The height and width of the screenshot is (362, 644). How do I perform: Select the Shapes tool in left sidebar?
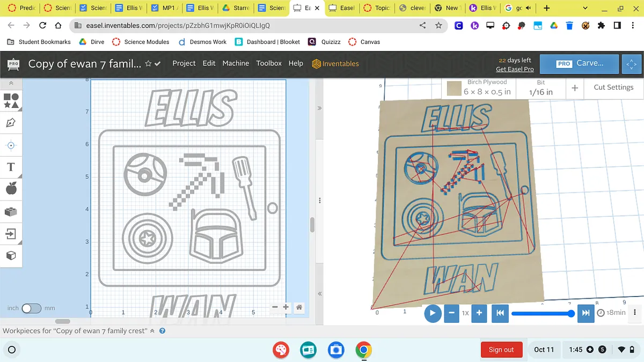11,101
